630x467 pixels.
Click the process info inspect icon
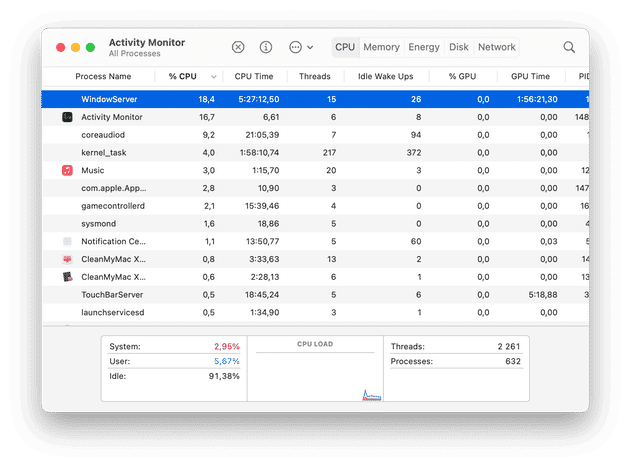[266, 47]
